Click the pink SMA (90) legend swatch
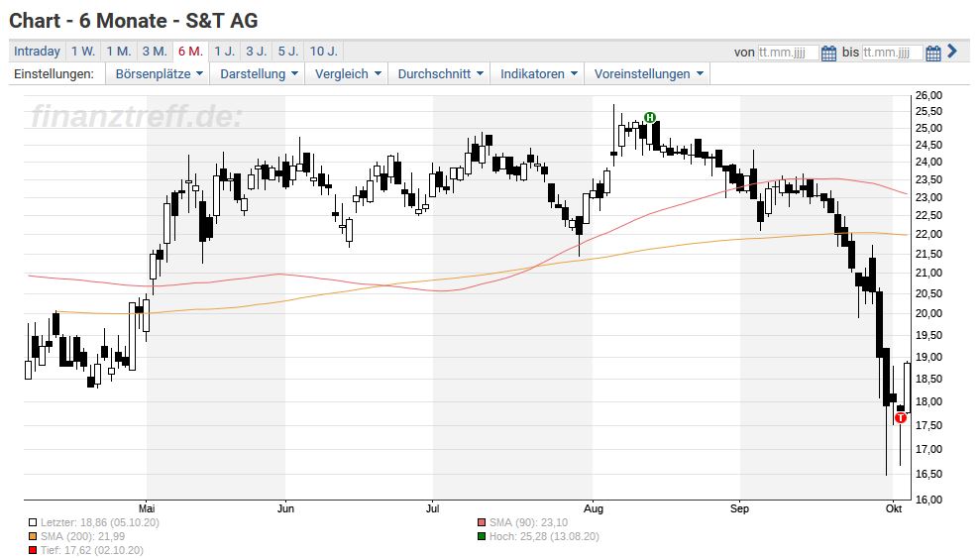This screenshot has width=980, height=558. coord(482,522)
